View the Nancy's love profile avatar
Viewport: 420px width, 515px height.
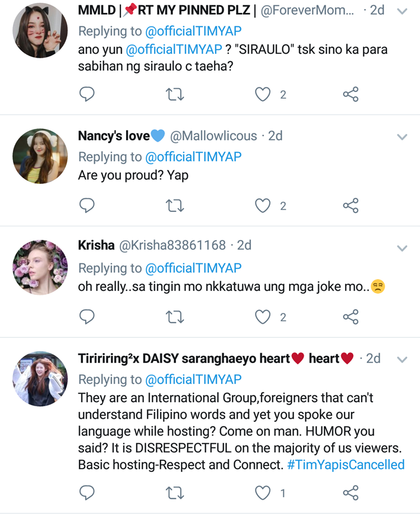click(x=40, y=156)
